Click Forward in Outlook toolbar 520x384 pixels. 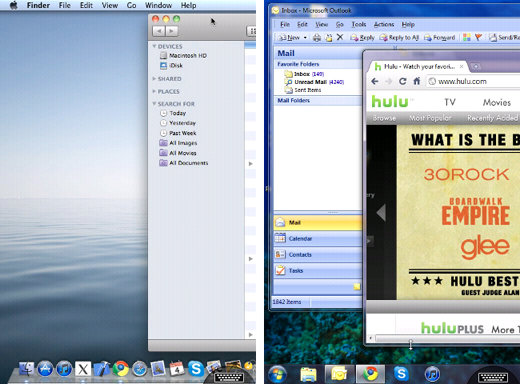(x=440, y=38)
